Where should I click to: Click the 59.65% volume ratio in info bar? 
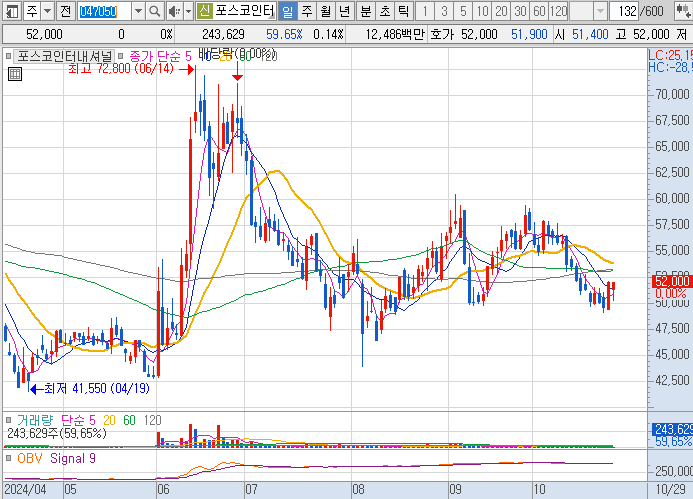pos(284,34)
